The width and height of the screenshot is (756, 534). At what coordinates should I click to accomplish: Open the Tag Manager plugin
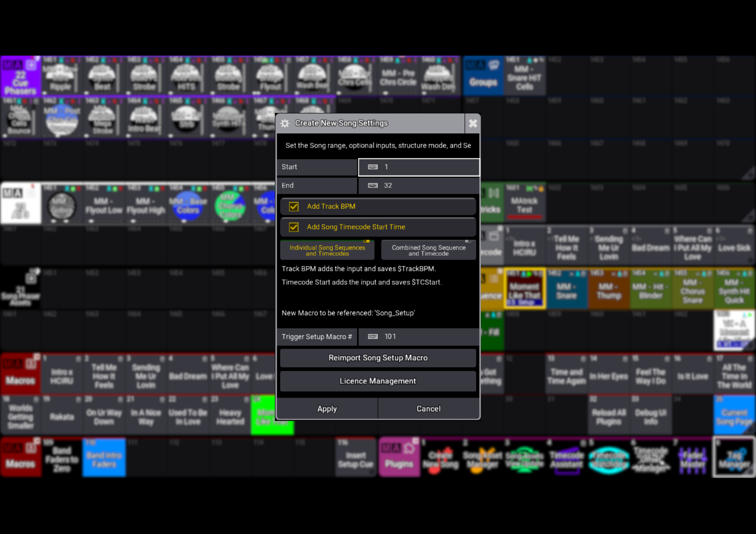pos(734,458)
